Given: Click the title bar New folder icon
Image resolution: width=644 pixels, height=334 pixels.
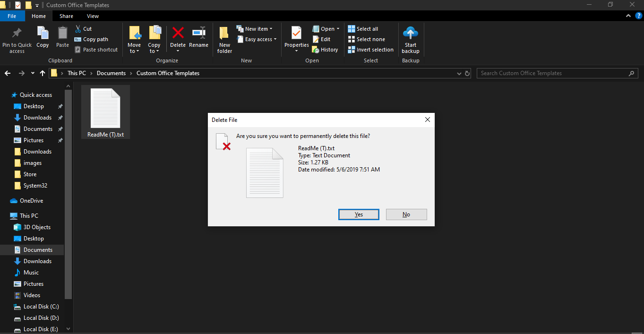Looking at the screenshot, I should 28,5.
